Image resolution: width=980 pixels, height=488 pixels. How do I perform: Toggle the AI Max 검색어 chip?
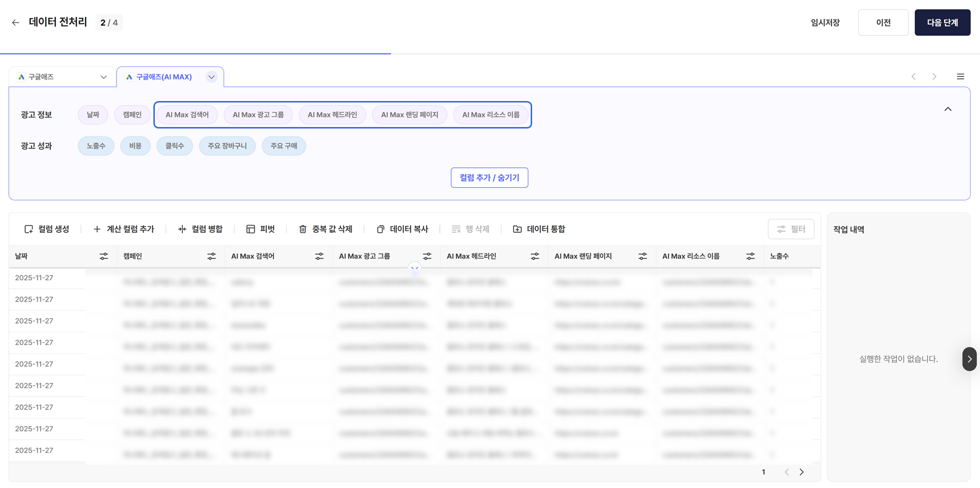coord(187,115)
